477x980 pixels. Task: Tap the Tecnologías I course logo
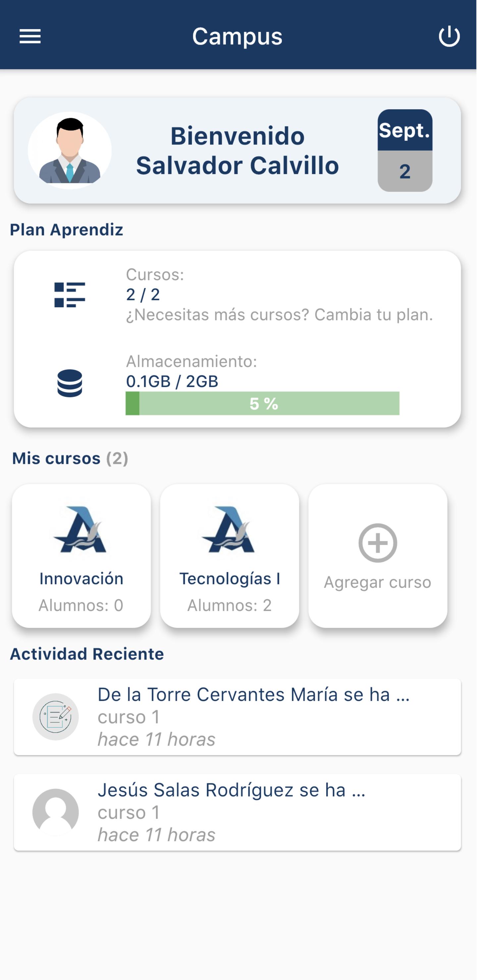tap(229, 529)
